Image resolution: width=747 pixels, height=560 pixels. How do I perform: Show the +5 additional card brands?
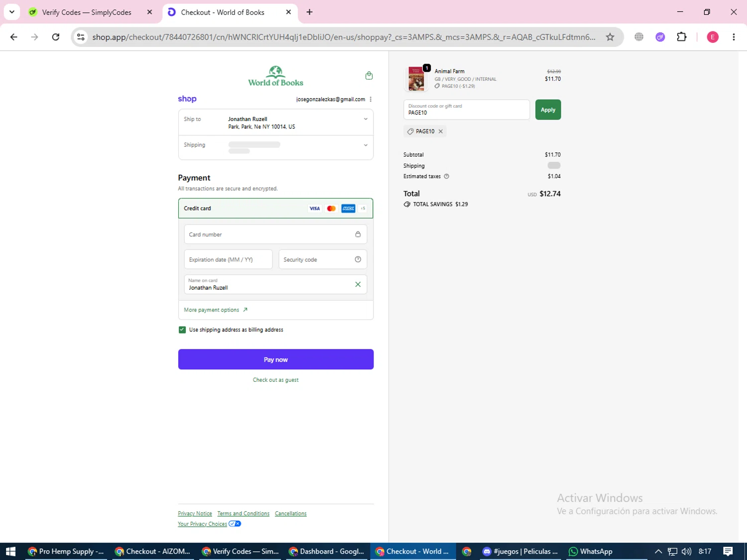(363, 209)
